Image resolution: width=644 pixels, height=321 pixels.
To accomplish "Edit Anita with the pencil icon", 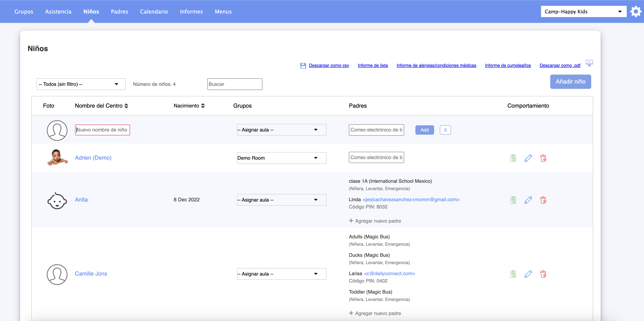I will 528,200.
